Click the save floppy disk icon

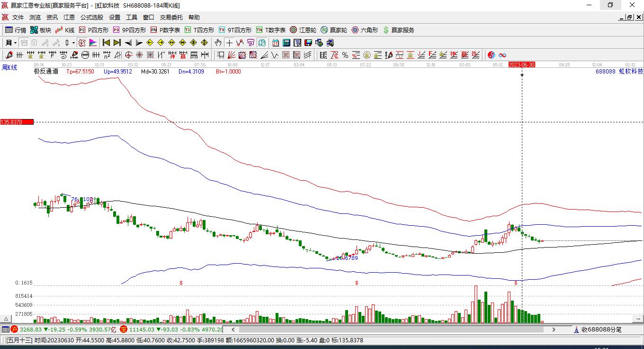point(308,43)
